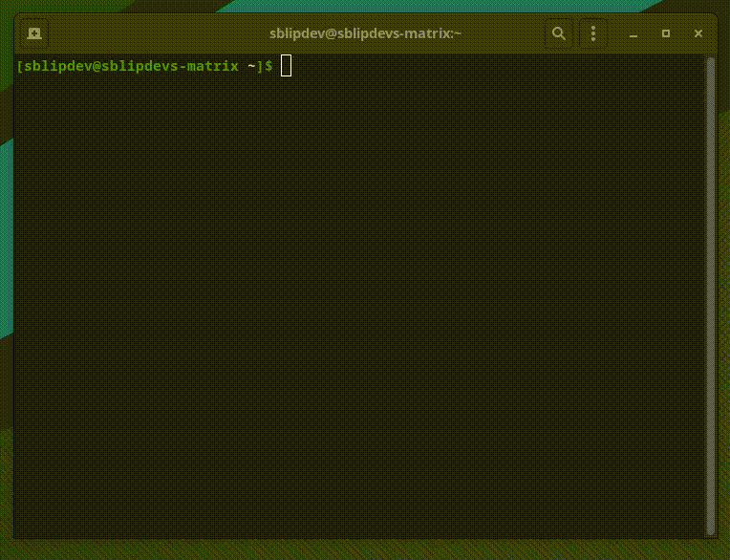730x560 pixels.
Task: Close the terminal window
Action: [698, 33]
